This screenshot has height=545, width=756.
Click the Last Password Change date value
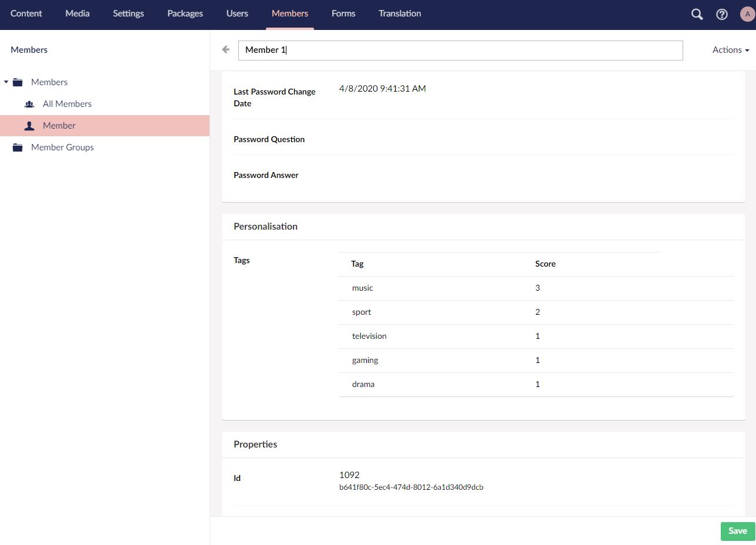[383, 89]
